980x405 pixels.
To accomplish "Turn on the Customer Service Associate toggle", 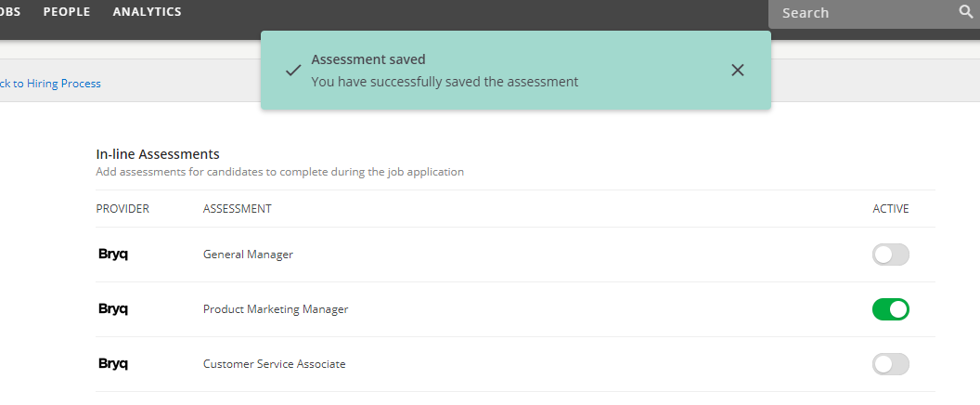I will [x=890, y=364].
